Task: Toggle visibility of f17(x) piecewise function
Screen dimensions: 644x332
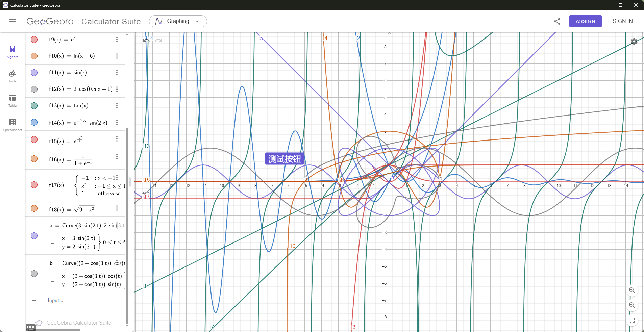Action: click(x=34, y=185)
